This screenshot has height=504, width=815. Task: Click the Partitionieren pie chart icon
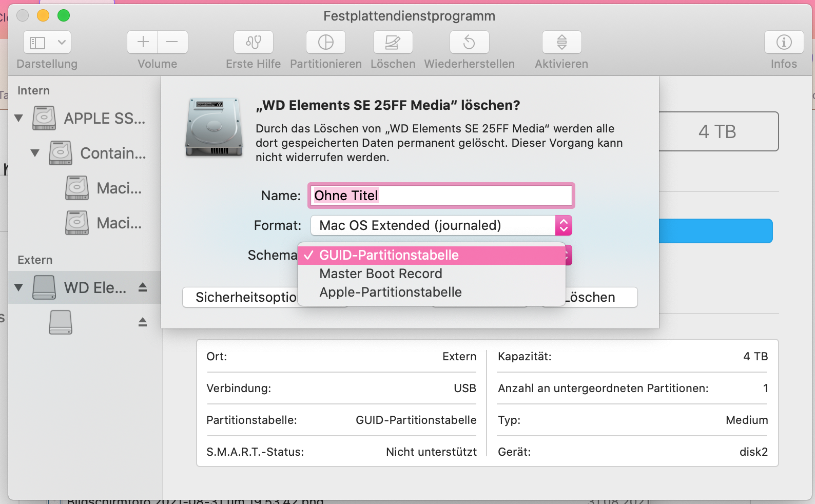(x=326, y=42)
